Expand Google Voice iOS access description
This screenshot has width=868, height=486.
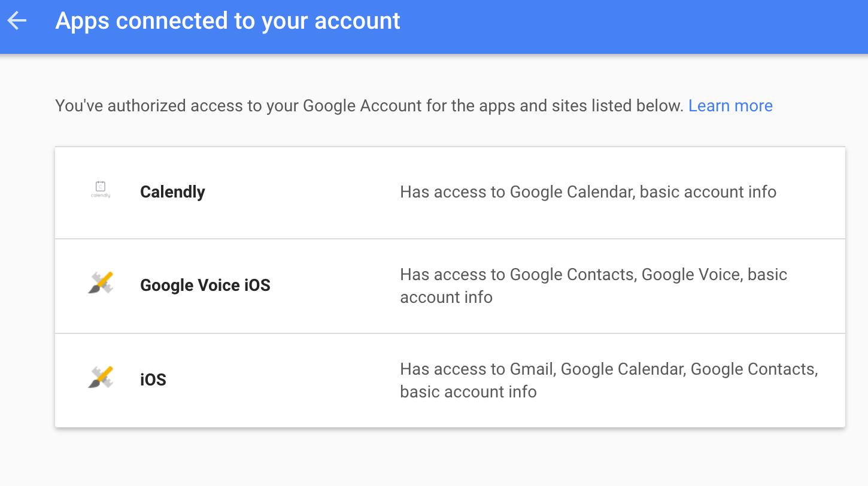593,275
